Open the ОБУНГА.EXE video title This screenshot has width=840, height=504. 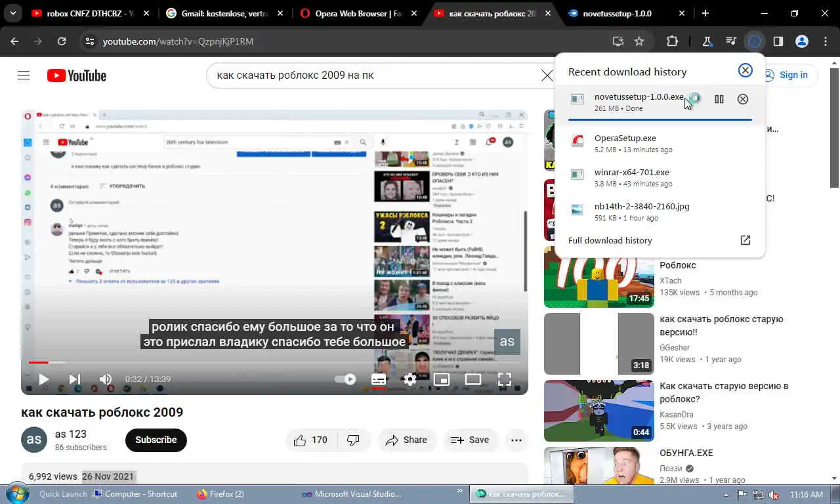(686, 453)
